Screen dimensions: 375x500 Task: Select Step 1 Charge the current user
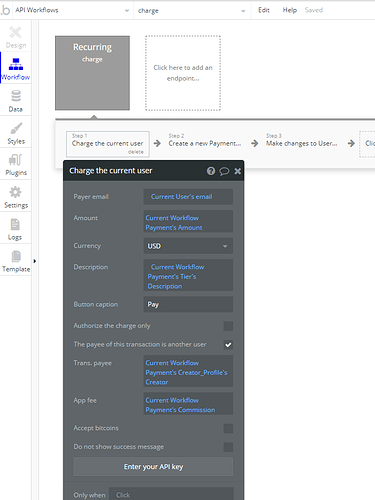108,144
